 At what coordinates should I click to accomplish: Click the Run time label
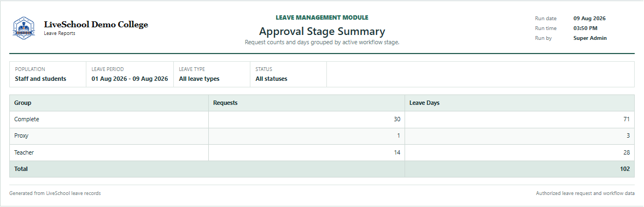(x=546, y=28)
